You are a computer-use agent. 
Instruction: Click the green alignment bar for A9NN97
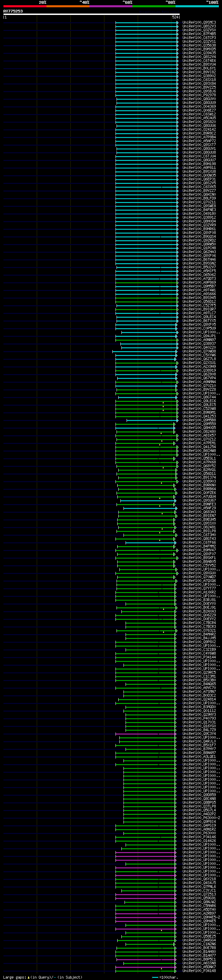point(146,340)
